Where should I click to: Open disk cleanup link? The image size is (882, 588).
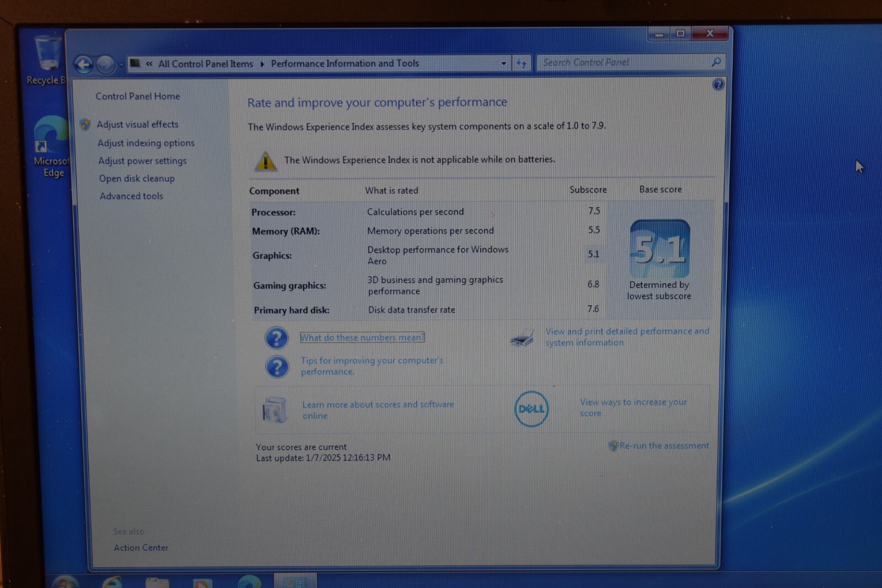point(137,179)
